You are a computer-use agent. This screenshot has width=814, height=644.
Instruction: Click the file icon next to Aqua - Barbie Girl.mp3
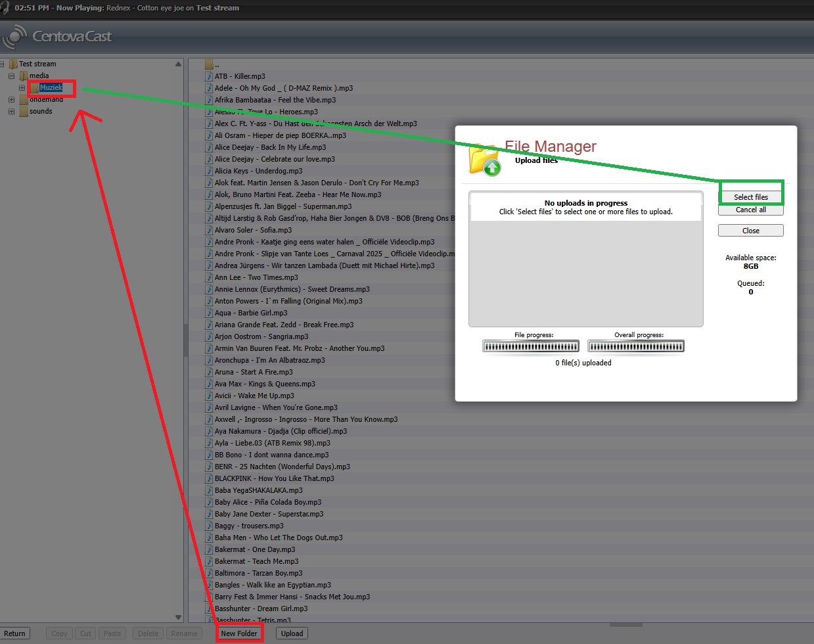coord(209,313)
